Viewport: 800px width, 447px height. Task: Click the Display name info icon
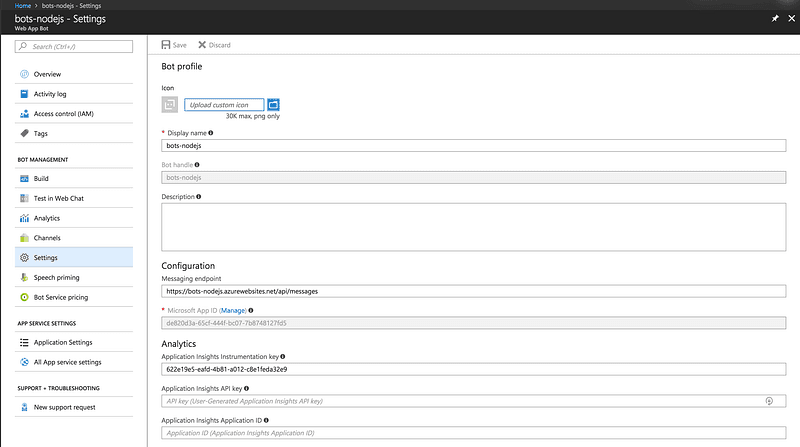click(211, 133)
